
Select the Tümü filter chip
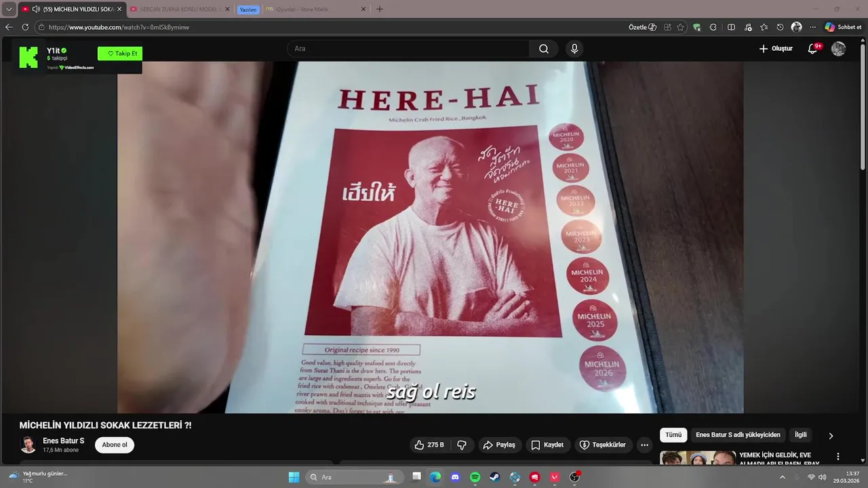coord(673,435)
